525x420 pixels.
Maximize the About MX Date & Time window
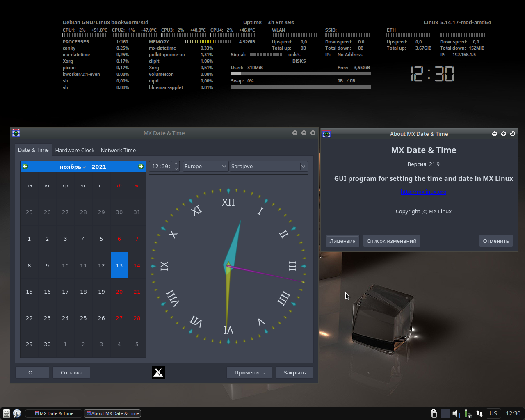[x=504, y=134]
